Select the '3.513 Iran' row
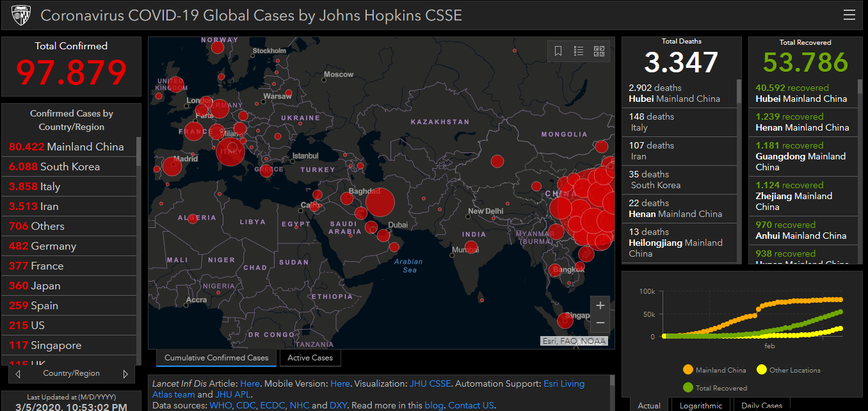This screenshot has width=868, height=411. [x=69, y=206]
